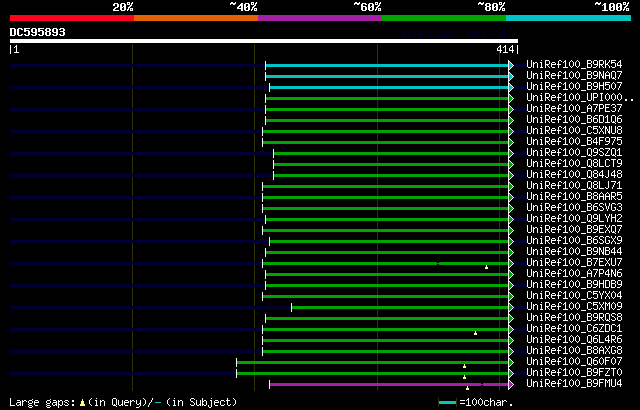The image size is (640, 410).
Task: Click the cyan arrowhead ending the B9RK54 alignment
Action: pos(511,65)
